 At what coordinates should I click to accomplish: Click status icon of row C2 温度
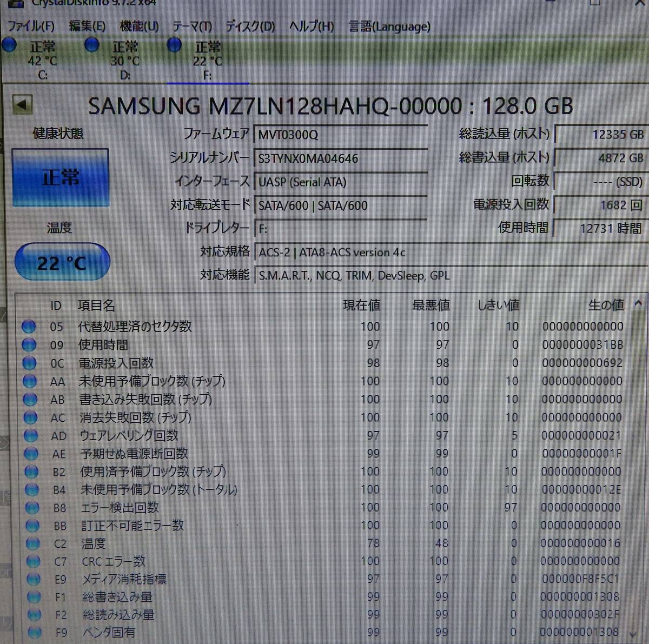click(33, 544)
